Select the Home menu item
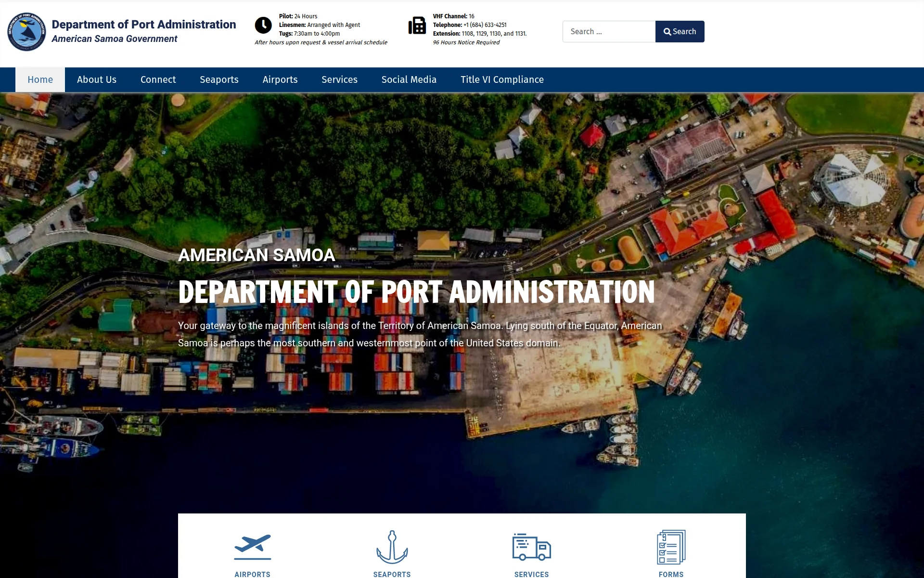Image resolution: width=924 pixels, height=578 pixels. tap(40, 79)
